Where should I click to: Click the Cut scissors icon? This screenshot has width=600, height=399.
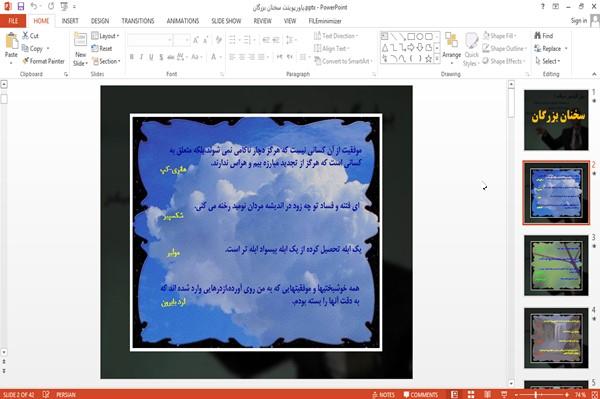26,36
